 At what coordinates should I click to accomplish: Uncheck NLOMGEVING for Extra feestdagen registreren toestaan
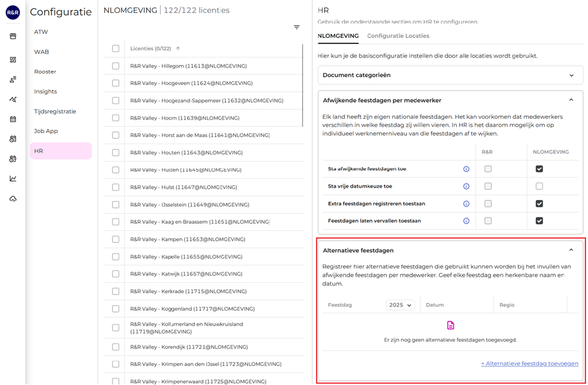(x=539, y=204)
